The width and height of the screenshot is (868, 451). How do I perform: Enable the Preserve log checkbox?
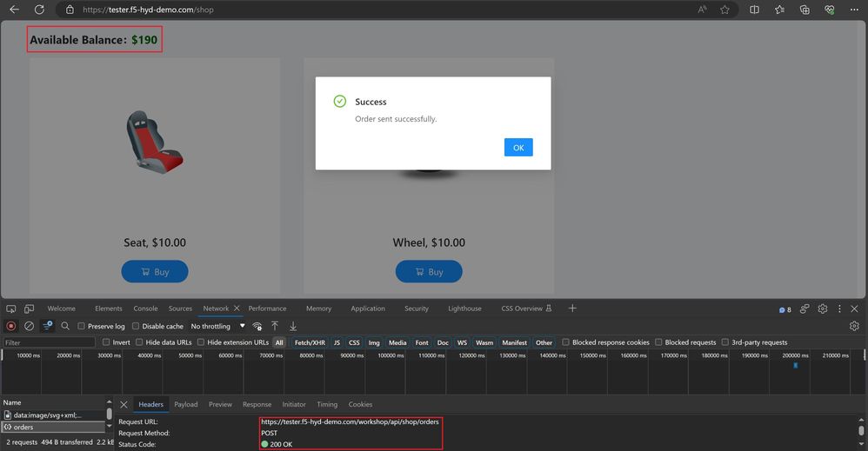82,327
